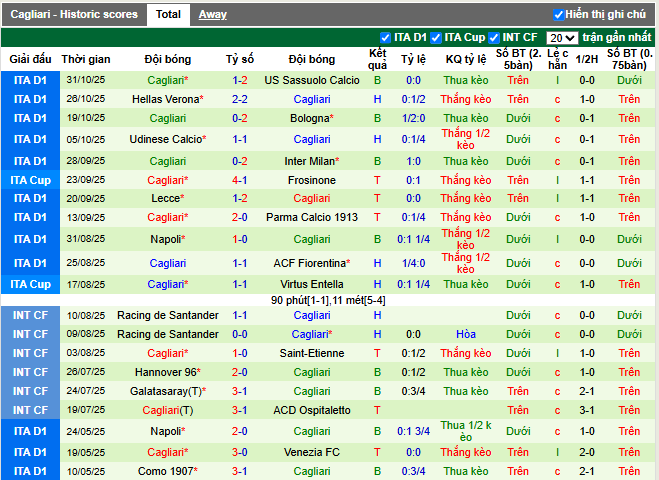
Task: Click the 1/2H column header
Action: coord(587,59)
